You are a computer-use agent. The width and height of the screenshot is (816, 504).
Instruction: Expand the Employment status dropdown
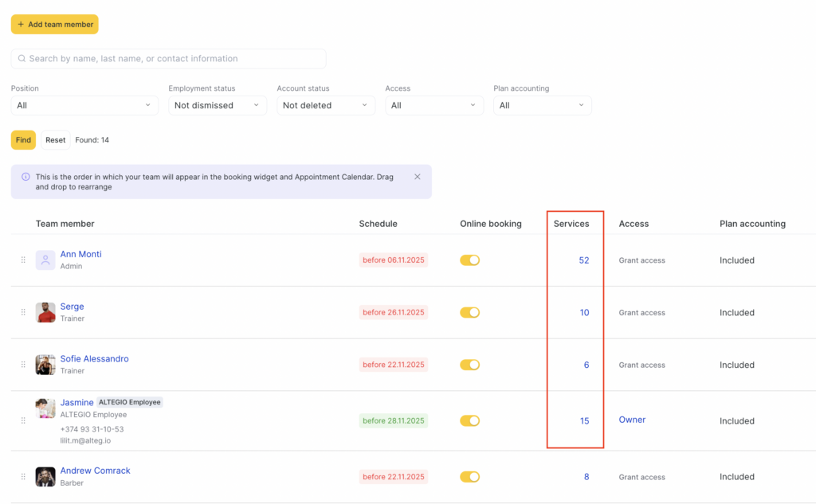pyautogui.click(x=218, y=105)
